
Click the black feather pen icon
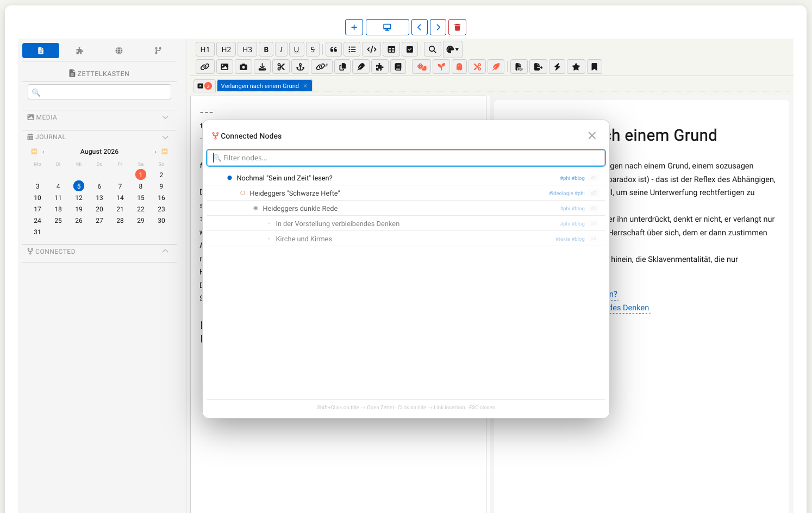[x=361, y=67]
